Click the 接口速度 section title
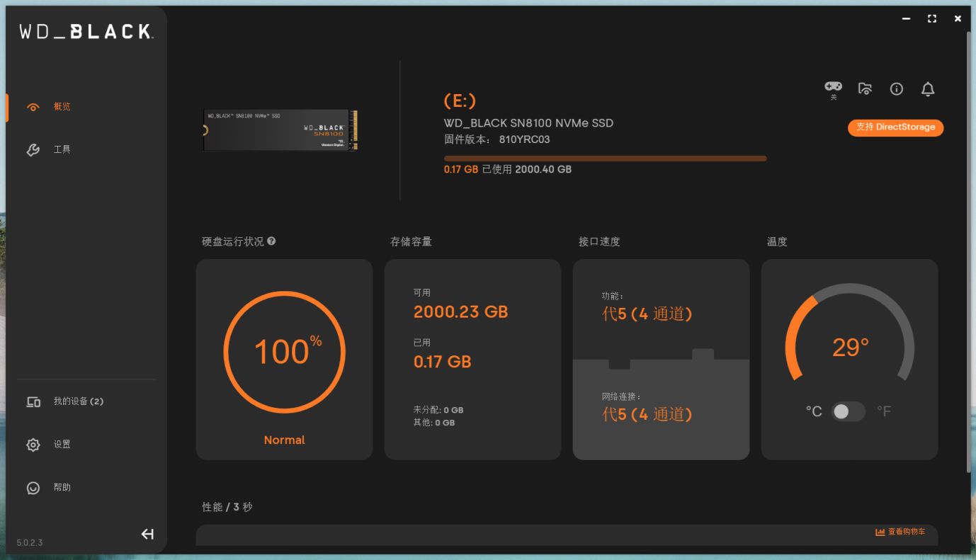Viewport: 976px width, 560px height. tap(599, 241)
